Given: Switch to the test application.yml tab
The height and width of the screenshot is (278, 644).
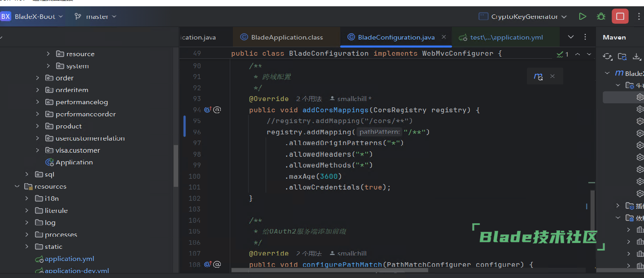Looking at the screenshot, I should point(506,37).
